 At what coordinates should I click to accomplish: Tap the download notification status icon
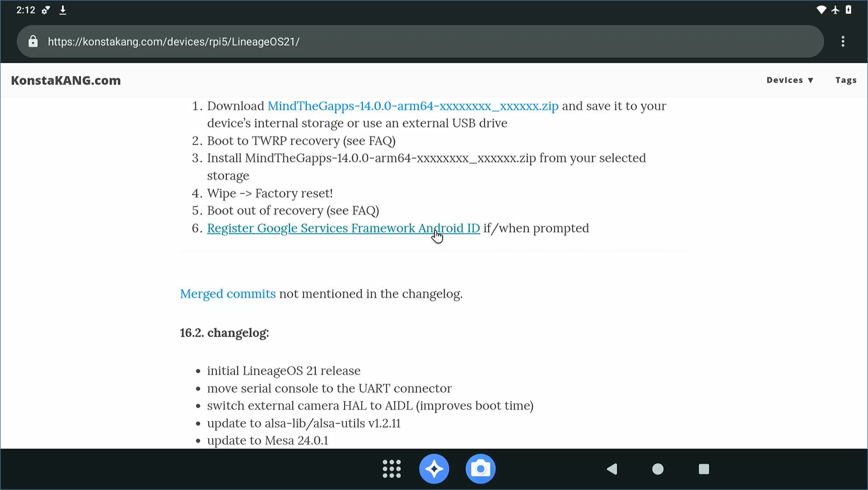point(63,10)
